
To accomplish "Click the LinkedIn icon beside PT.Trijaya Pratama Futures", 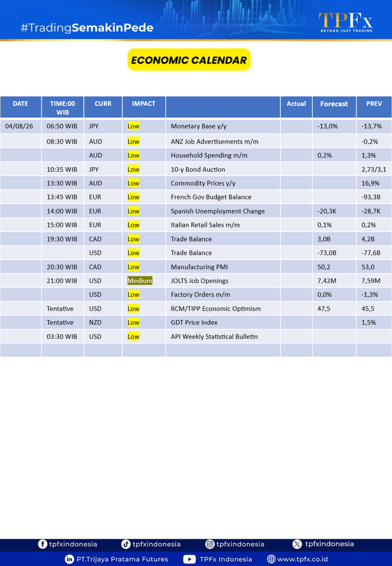I will (x=70, y=559).
